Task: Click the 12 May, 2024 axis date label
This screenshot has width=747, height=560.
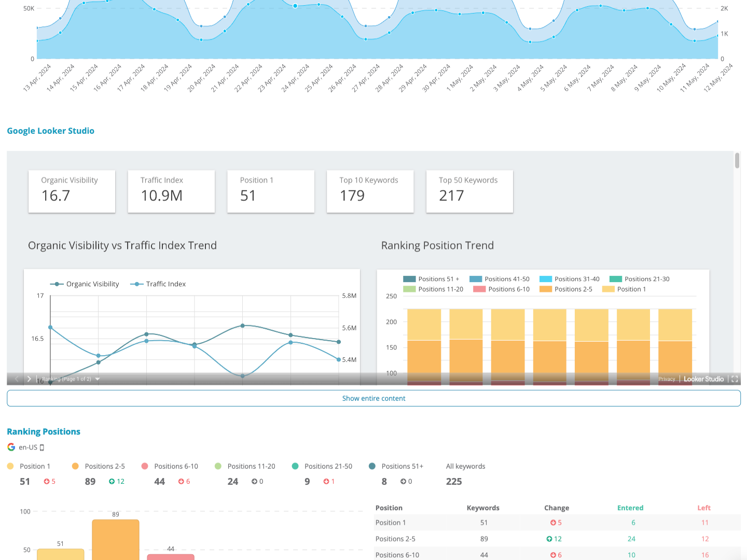Action: pos(718,78)
